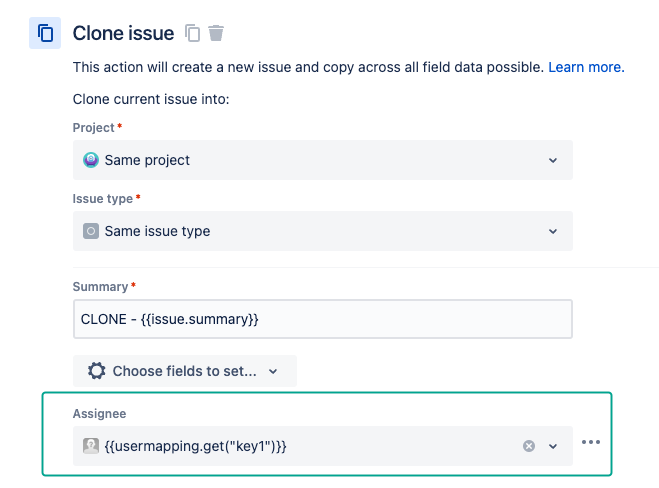The width and height of the screenshot is (659, 488).
Task: Expand the Issue type dropdown chevron
Action: coord(553,231)
